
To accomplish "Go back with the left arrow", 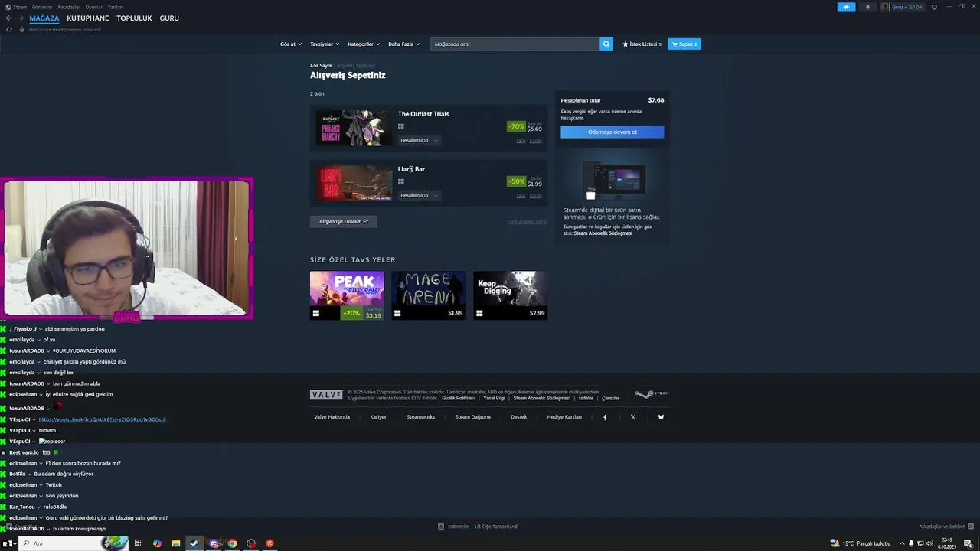I will pos(9,18).
